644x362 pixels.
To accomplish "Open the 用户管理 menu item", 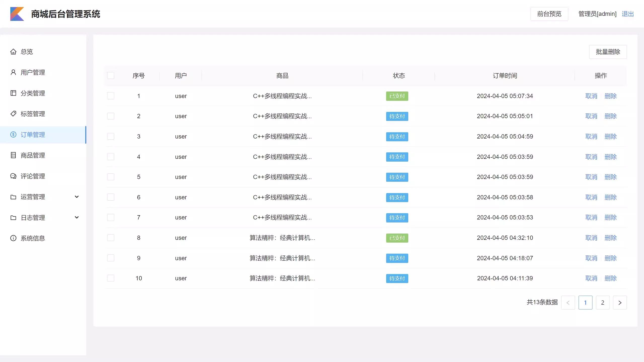I will [43, 72].
